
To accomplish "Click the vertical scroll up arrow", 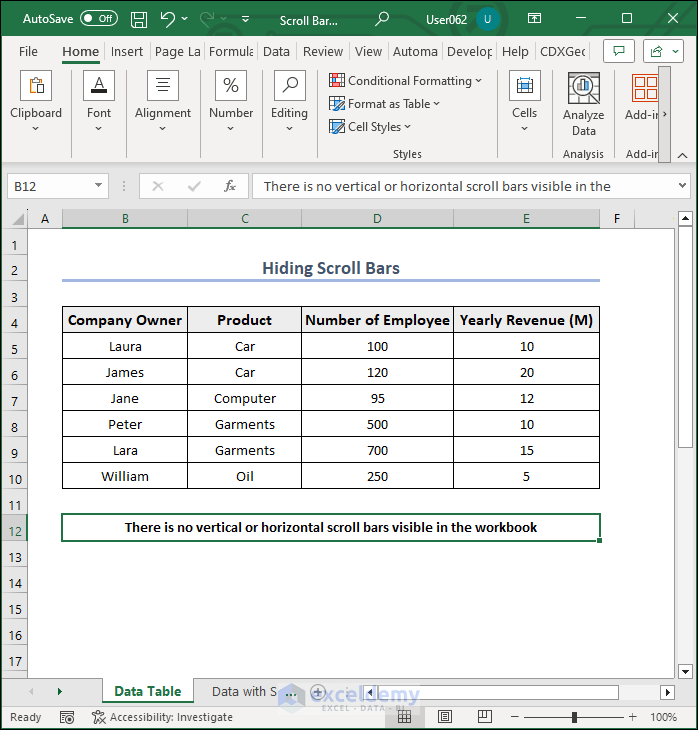I will pyautogui.click(x=685, y=218).
